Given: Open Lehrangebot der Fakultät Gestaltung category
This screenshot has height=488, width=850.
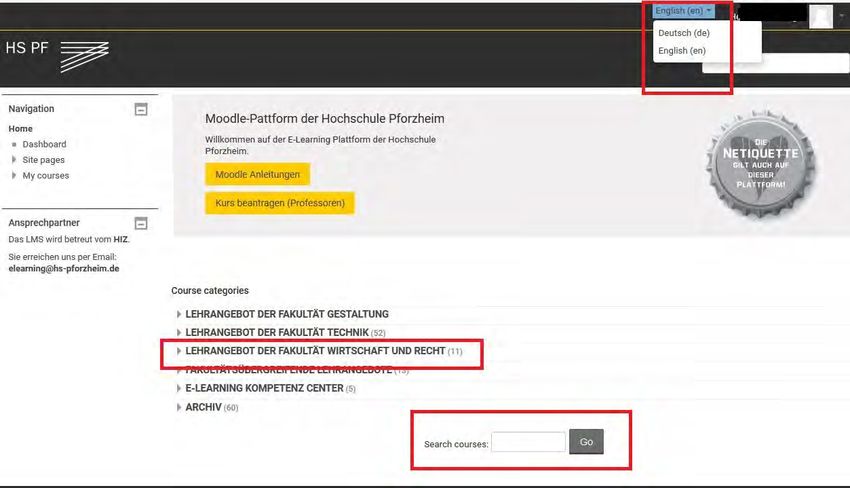Looking at the screenshot, I should click(x=287, y=314).
